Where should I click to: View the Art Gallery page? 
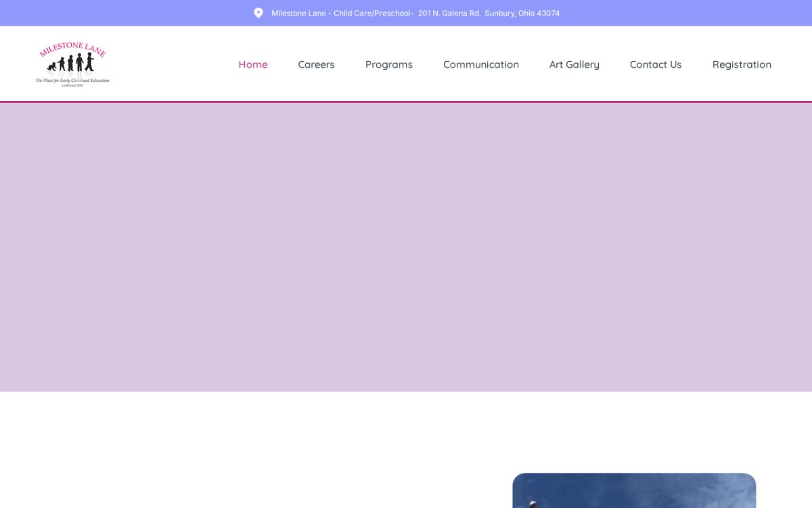click(x=574, y=64)
